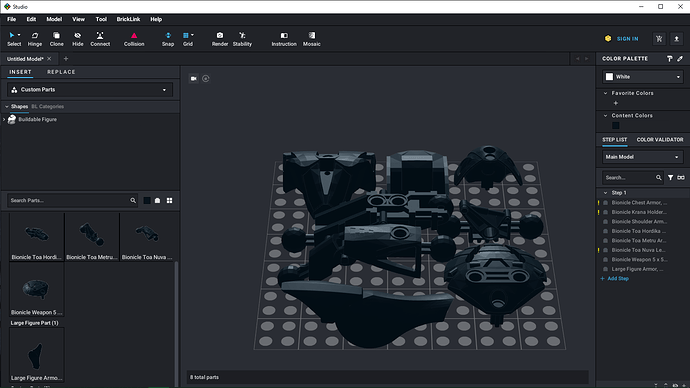Activate the Connect tool
690x388 pixels.
click(100, 39)
